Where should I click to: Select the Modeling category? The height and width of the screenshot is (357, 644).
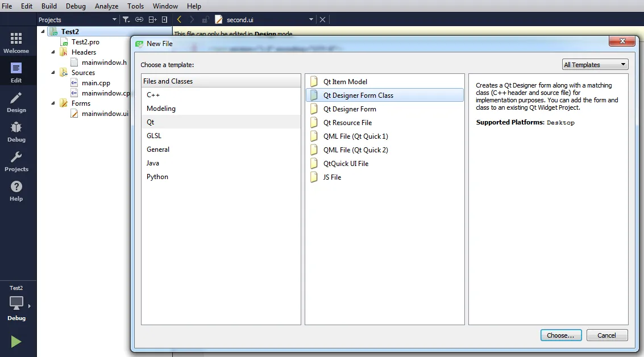tap(221, 108)
